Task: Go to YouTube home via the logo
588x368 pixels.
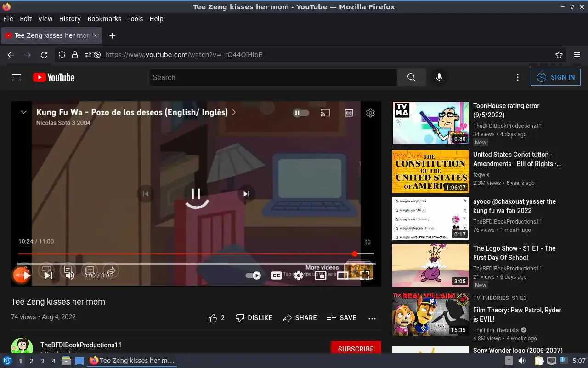Action: point(54,77)
